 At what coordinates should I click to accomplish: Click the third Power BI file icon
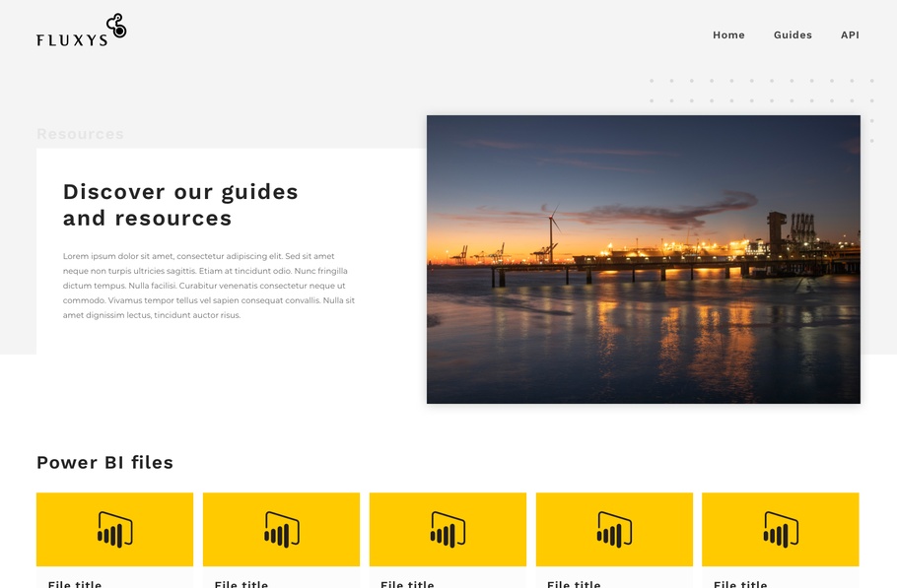pos(448,530)
